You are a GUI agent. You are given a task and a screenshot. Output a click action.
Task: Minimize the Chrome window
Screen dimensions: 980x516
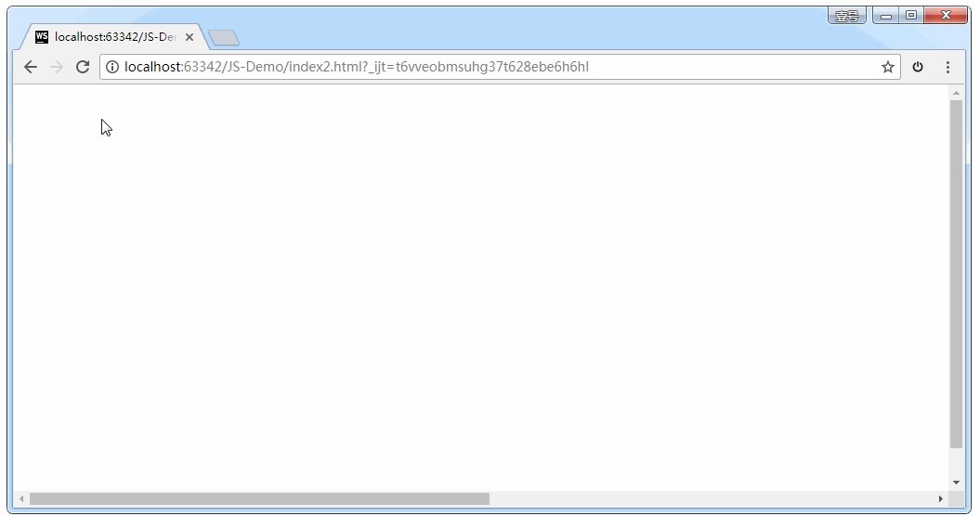click(886, 16)
